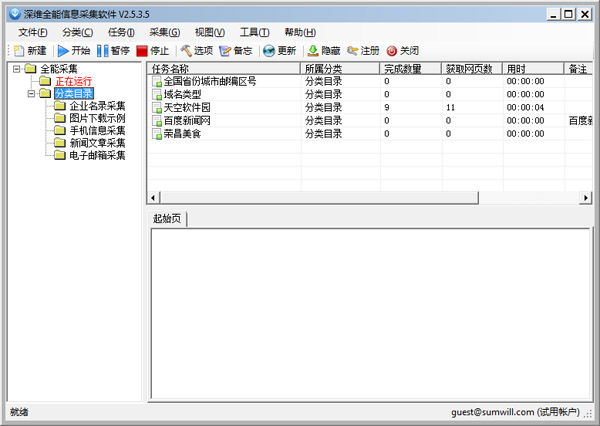The height and width of the screenshot is (426, 600).
Task: Collapse the 分类目录 tree node
Action: 32,94
